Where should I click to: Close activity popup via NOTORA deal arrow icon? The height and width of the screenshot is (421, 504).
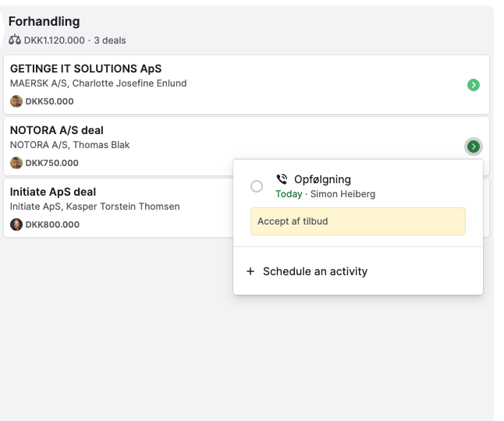473,147
